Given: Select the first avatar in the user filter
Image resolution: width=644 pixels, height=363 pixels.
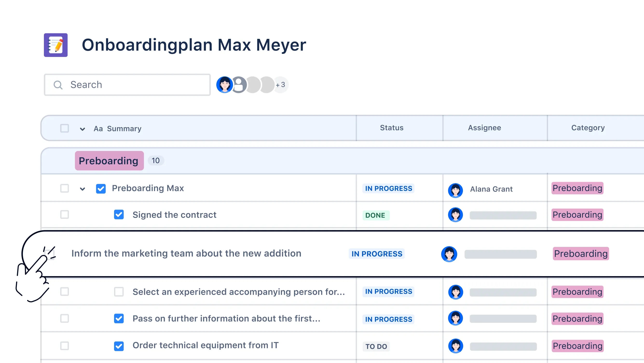Looking at the screenshot, I should coord(224,84).
